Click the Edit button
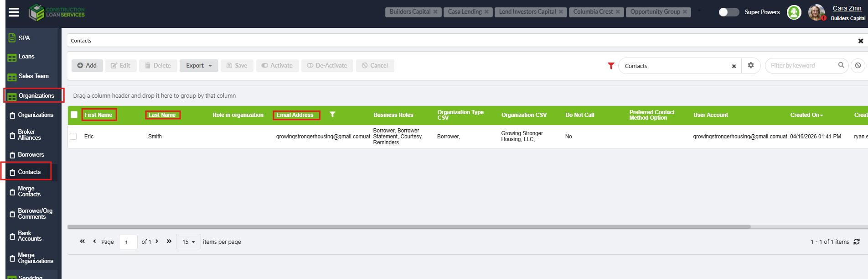Image resolution: width=868 pixels, height=279 pixels. 121,66
